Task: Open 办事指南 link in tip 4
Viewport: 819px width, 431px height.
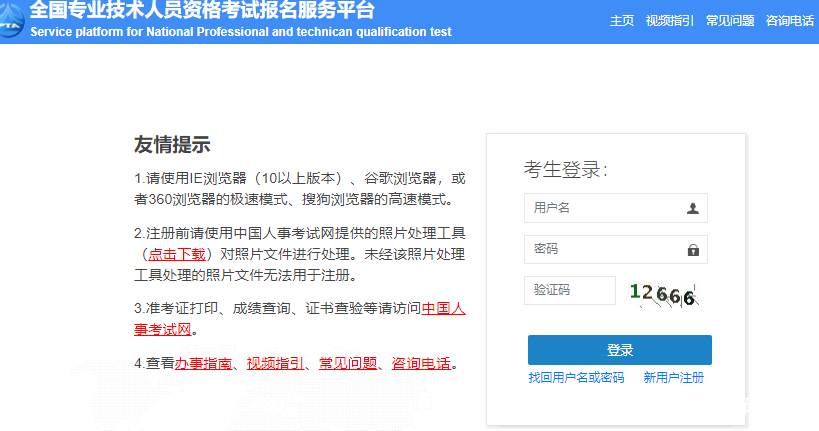Action: pyautogui.click(x=203, y=363)
